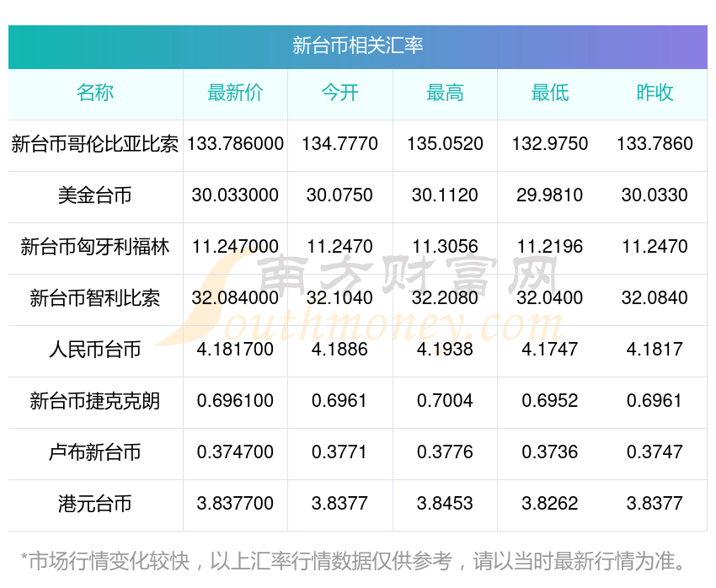This screenshot has width=716, height=588.
Task: Click row name 新台币哥伦比亚比索
Action: (x=95, y=144)
